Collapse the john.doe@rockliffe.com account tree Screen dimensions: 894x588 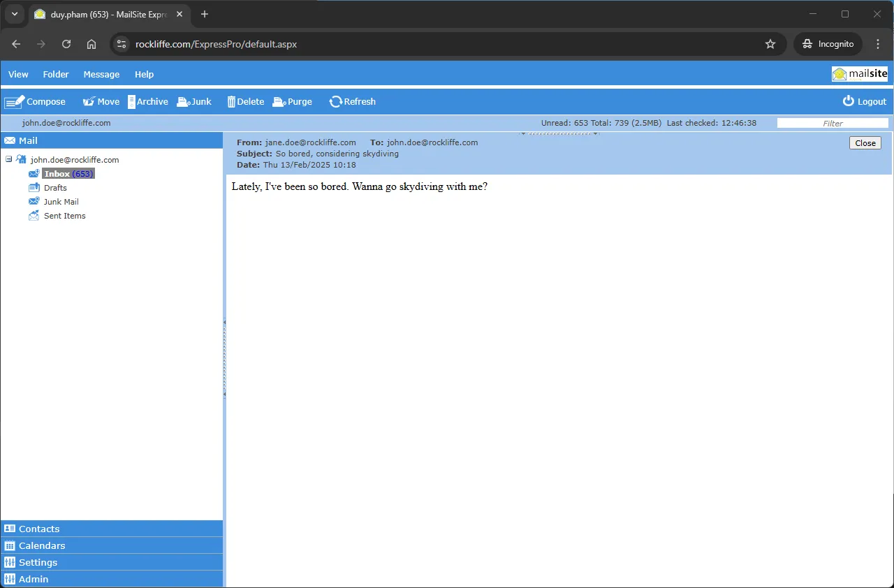(x=8, y=159)
